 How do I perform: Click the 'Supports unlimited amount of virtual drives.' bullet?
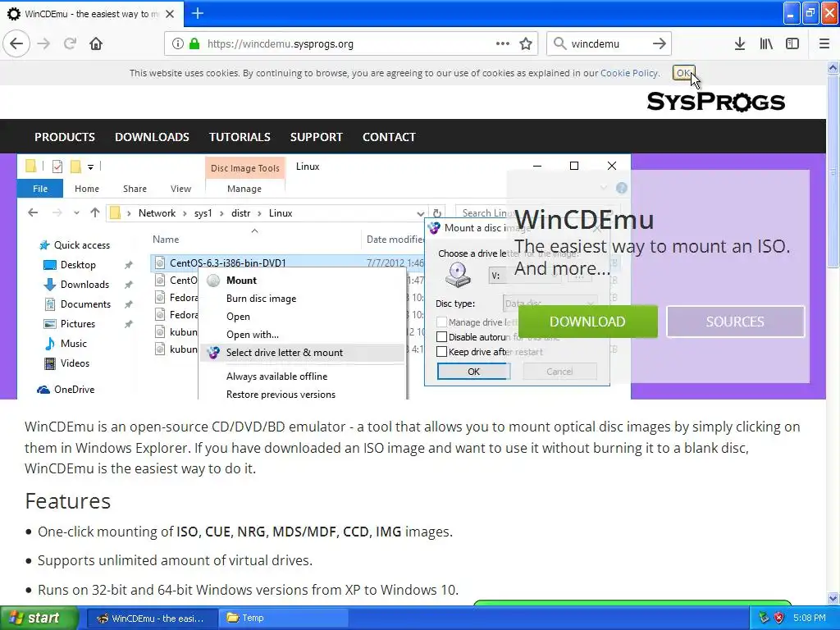(175, 560)
